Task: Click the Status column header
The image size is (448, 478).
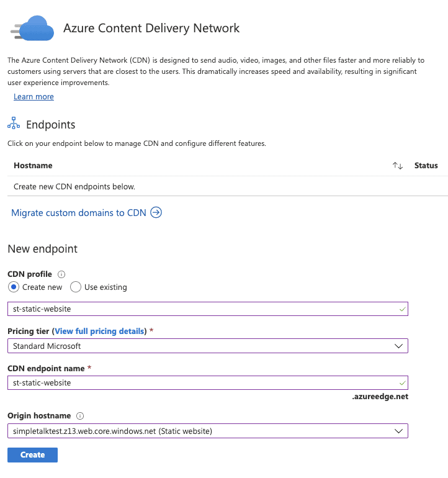Action: pyautogui.click(x=426, y=166)
